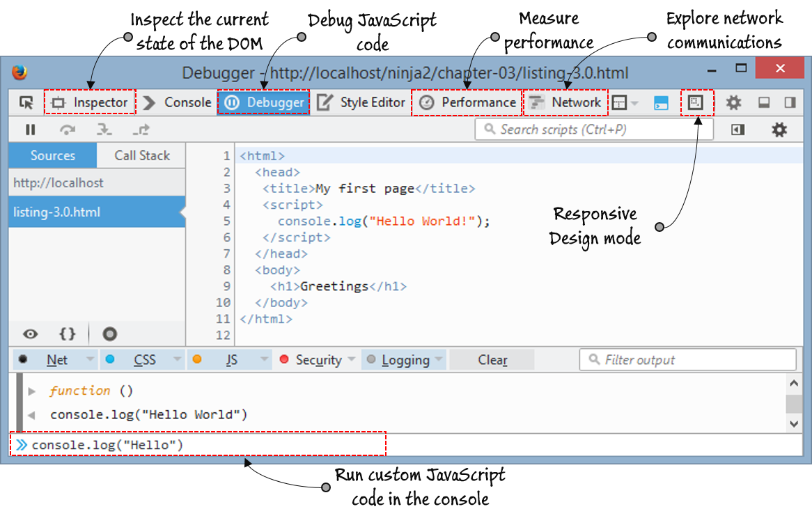Toggle black boxing eye icon

pyautogui.click(x=31, y=334)
